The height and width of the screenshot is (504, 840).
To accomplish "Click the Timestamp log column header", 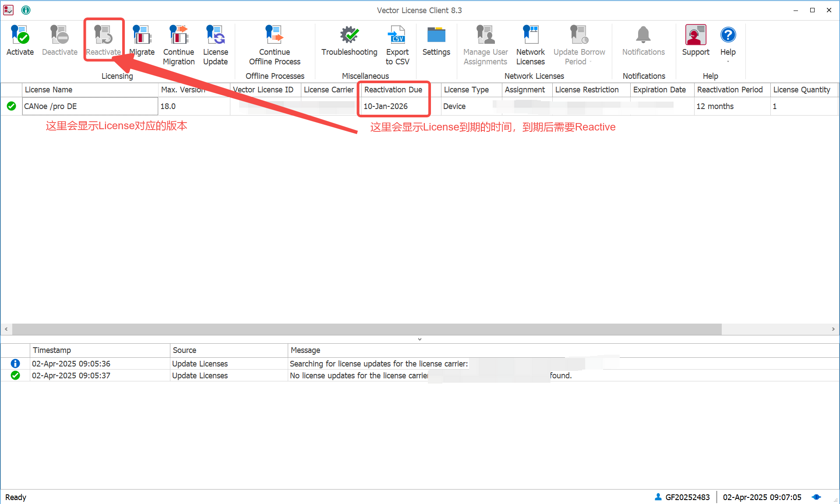I will pyautogui.click(x=100, y=350).
